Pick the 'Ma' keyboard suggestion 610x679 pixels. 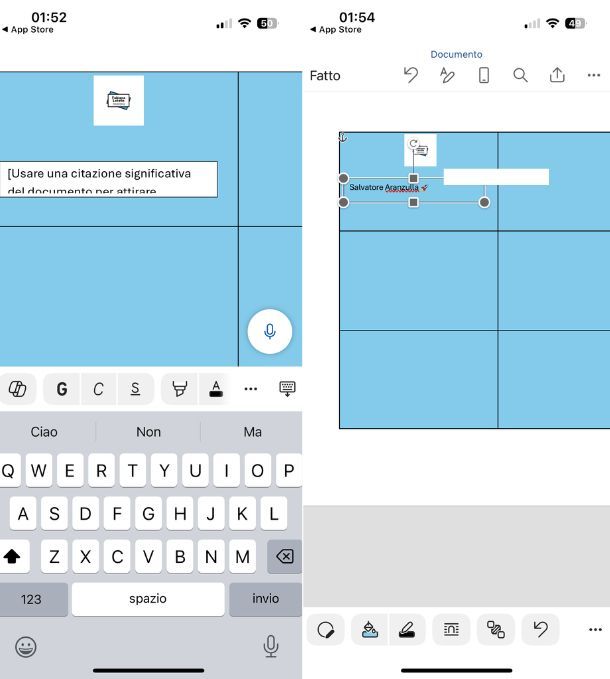pos(252,432)
